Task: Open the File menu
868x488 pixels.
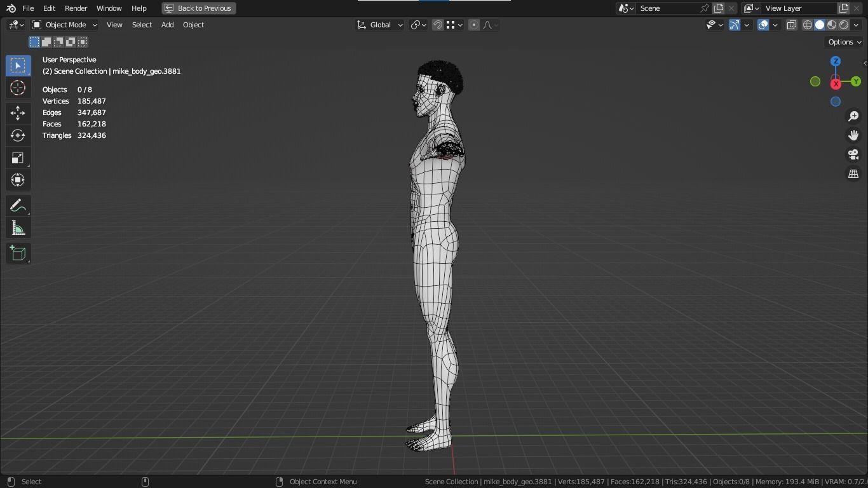Action: click(28, 8)
